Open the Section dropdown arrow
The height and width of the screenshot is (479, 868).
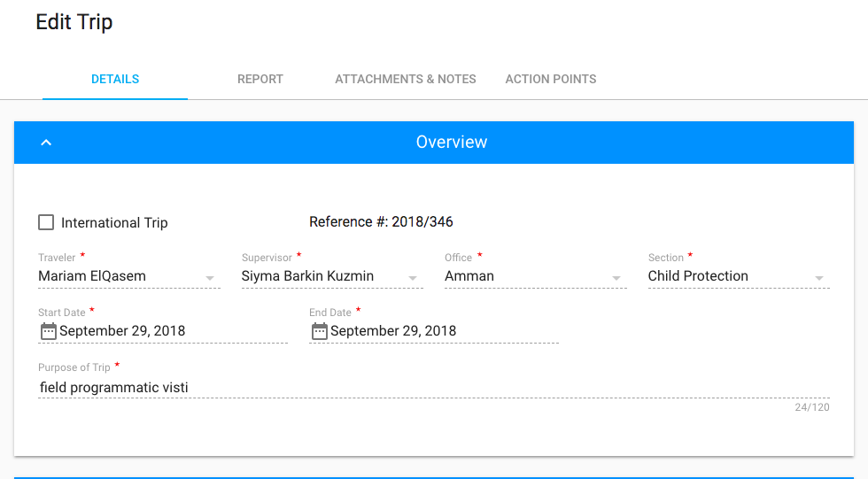click(x=819, y=278)
